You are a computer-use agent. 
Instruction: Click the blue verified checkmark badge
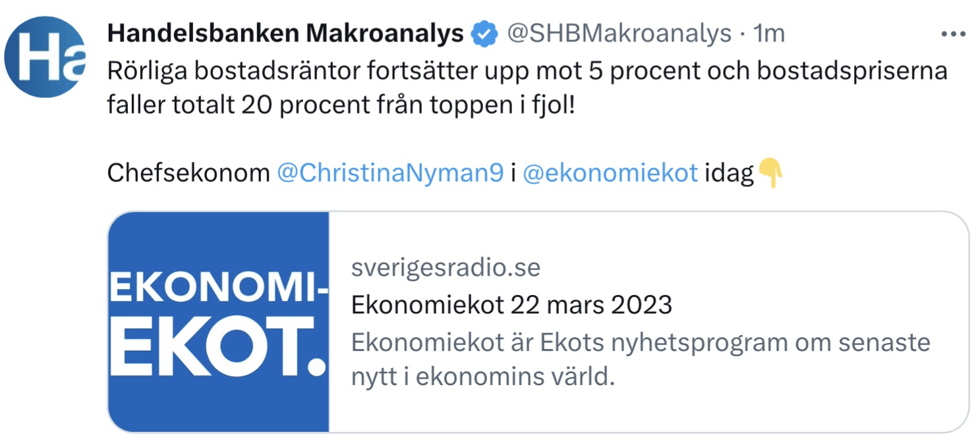click(484, 34)
